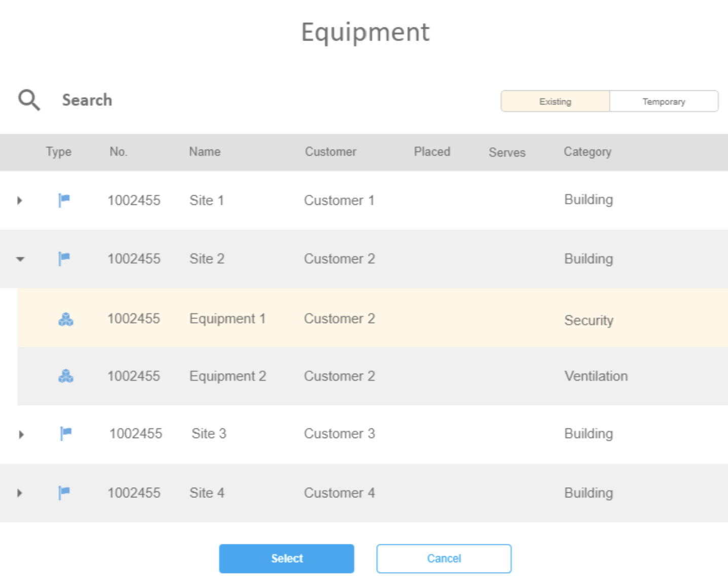Viewport: 728px width, 579px height.
Task: Click number 1002455 in Equipment 2 row
Action: (134, 376)
